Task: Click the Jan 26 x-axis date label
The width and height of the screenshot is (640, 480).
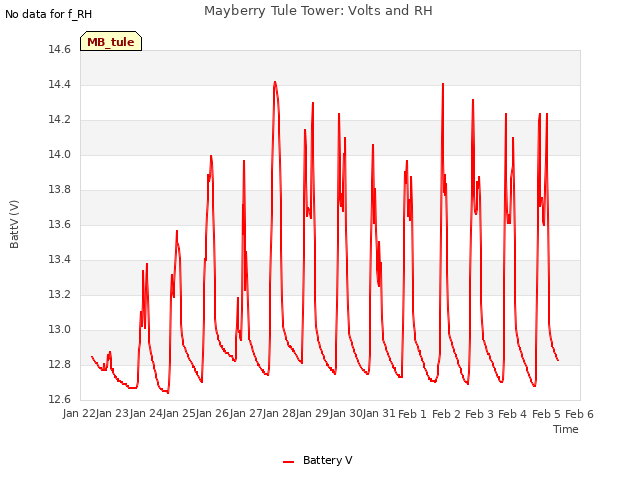Action: click(x=213, y=413)
